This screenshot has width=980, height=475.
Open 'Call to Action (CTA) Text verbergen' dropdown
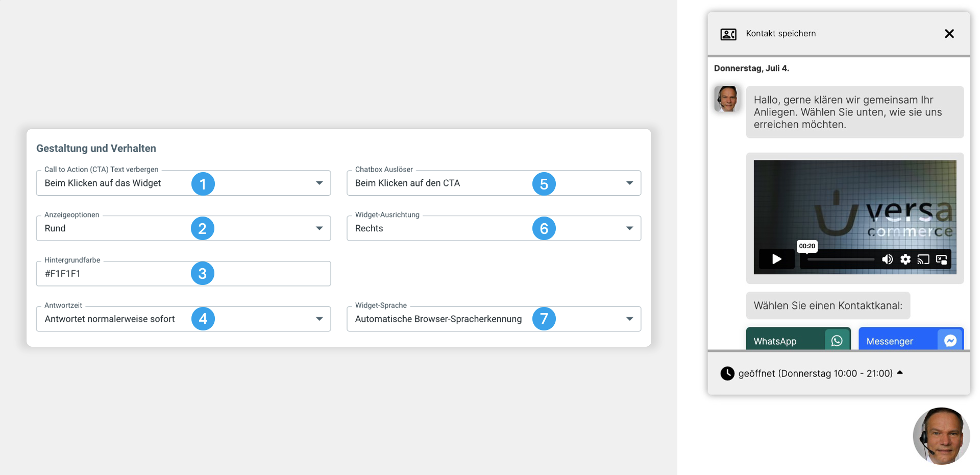[183, 183]
